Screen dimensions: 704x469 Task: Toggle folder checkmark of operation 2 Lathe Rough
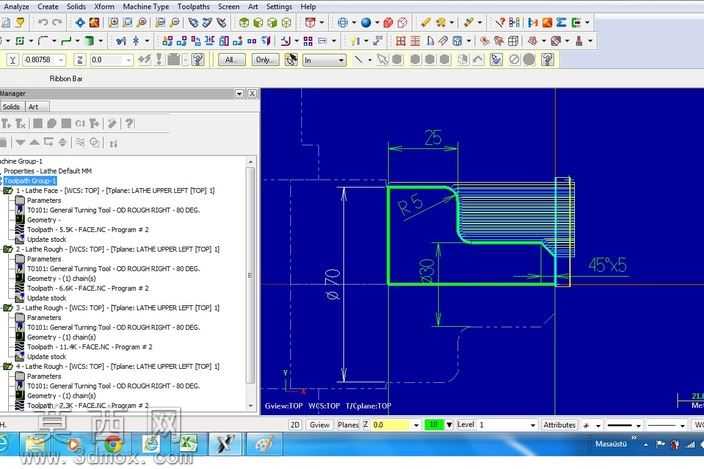pos(8,249)
